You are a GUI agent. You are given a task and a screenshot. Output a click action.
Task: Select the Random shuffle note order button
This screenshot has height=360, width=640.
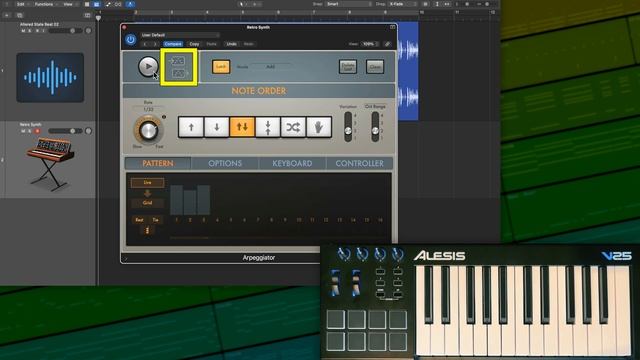[x=293, y=127]
